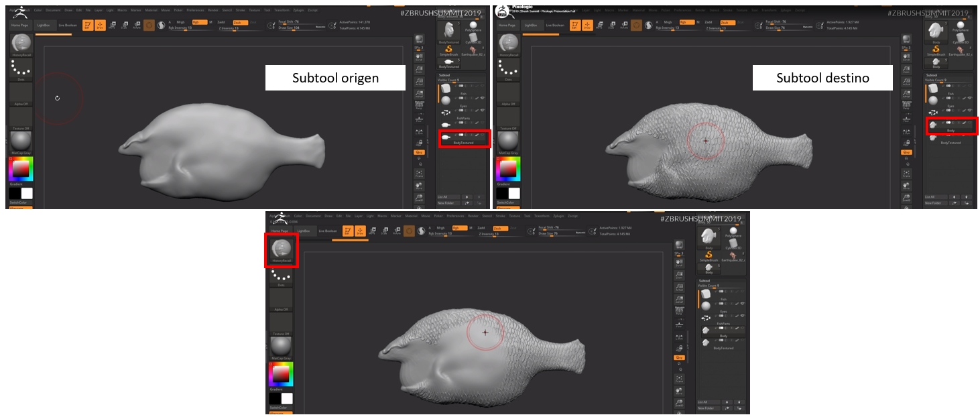Screen dimensions: 980x417
Task: Click Home Page button in bottom screenshot
Action: tap(280, 231)
